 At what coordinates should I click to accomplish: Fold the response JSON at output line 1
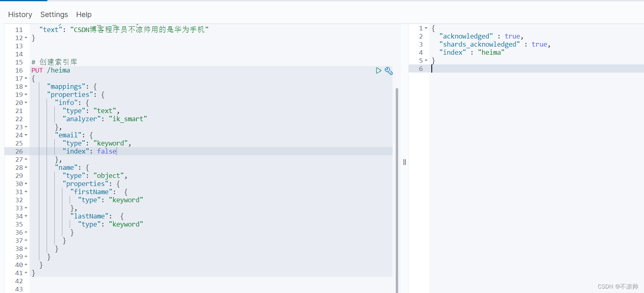coord(426,28)
